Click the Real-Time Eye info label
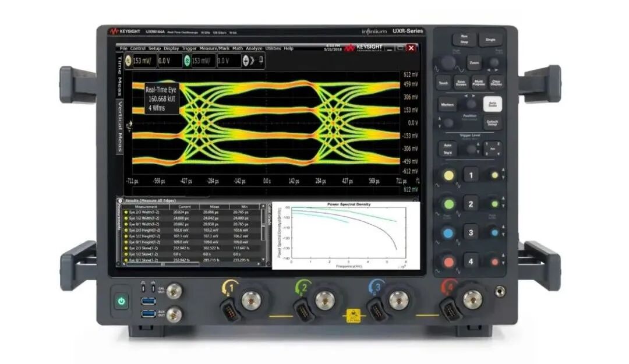 (161, 99)
